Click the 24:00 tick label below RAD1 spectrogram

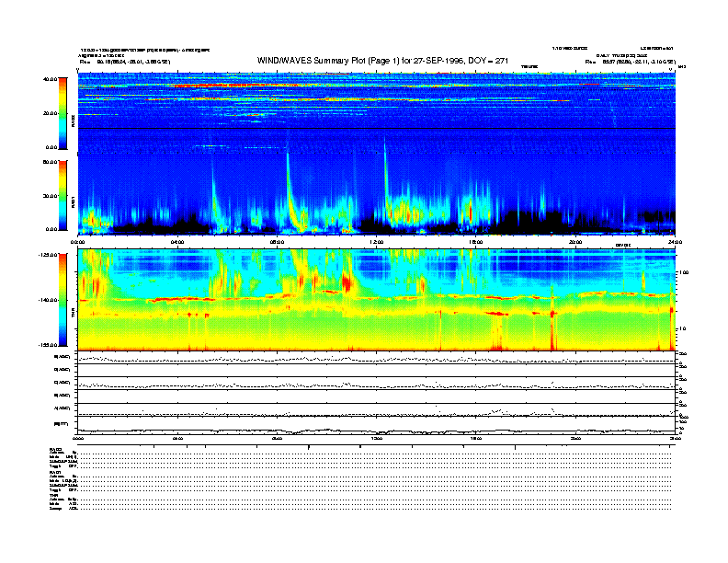[x=675, y=242]
